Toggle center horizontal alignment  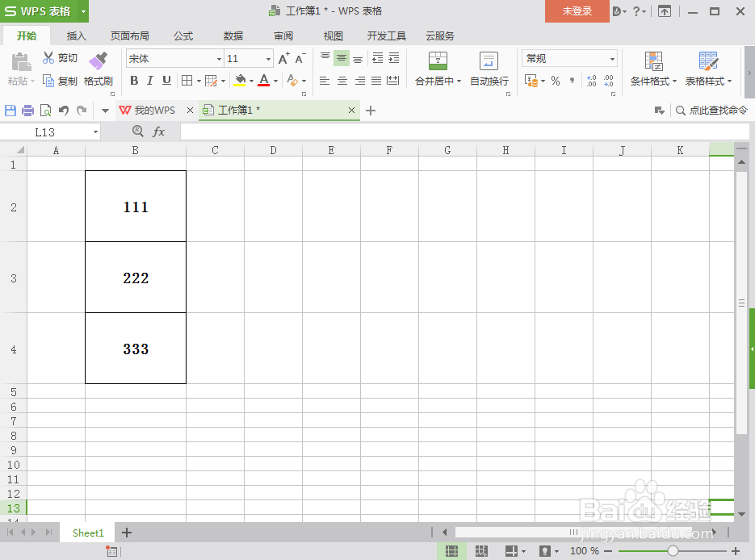[x=342, y=81]
